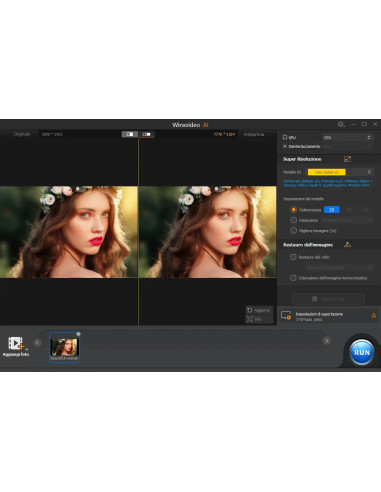Expand export settings with the double chevron
Image resolution: width=381 pixels, height=492 pixels.
374,316
